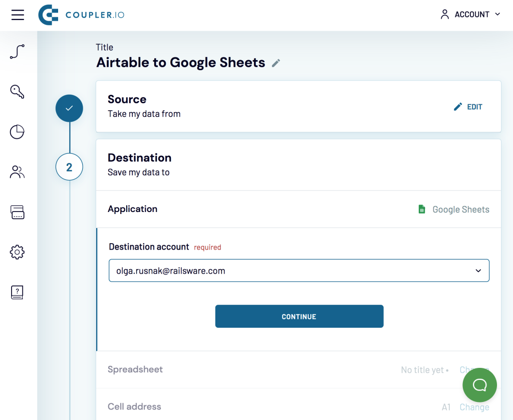Open the billing card icon in sidebar

(x=17, y=212)
